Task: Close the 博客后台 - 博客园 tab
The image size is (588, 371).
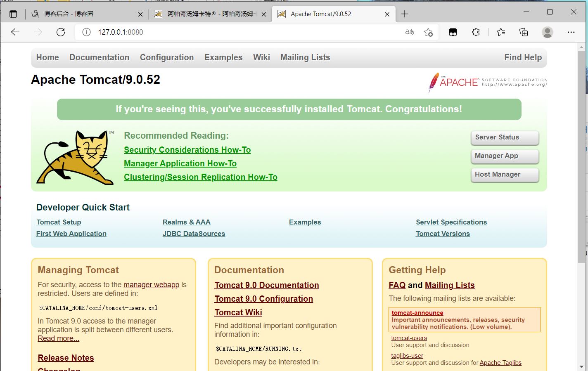Action: point(140,14)
